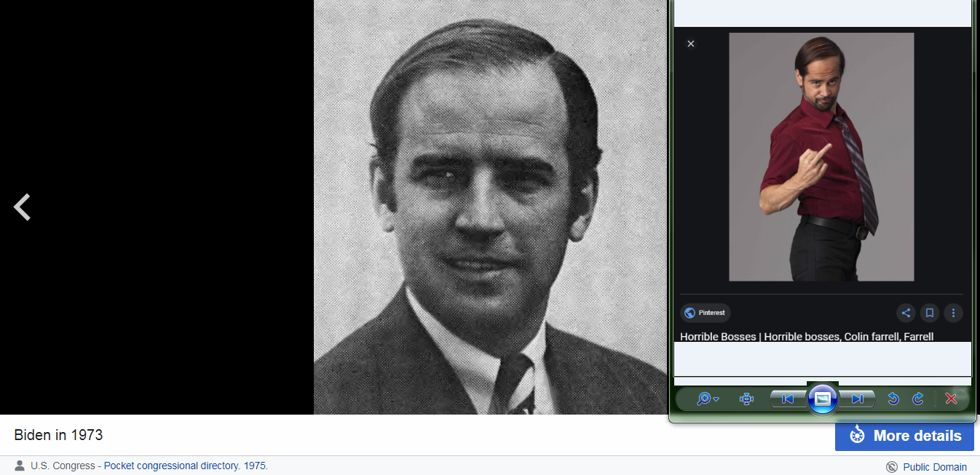Image resolution: width=980 pixels, height=475 pixels.
Task: Open Pinterest source chip
Action: pyautogui.click(x=705, y=313)
